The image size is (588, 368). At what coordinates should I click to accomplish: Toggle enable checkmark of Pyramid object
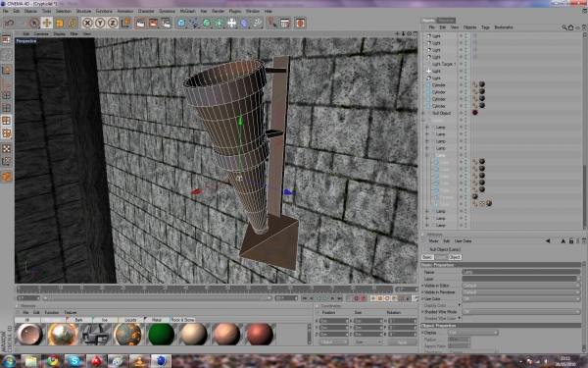(468, 197)
